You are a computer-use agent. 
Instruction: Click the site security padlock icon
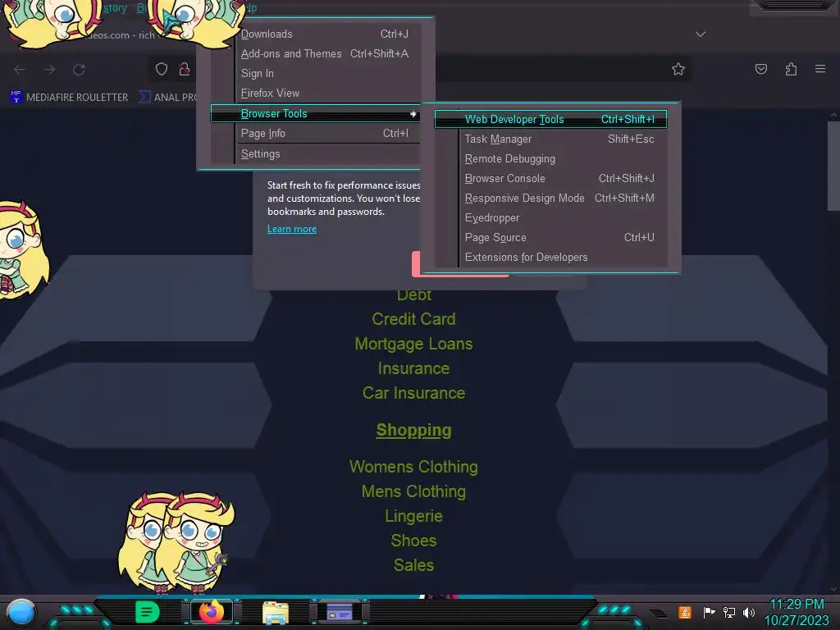click(x=185, y=69)
